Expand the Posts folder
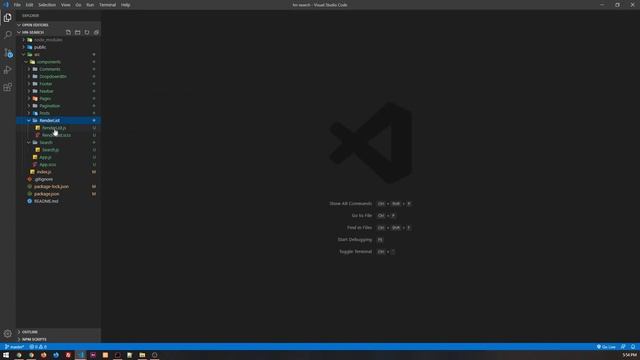The height and width of the screenshot is (360, 640). click(x=58, y=113)
